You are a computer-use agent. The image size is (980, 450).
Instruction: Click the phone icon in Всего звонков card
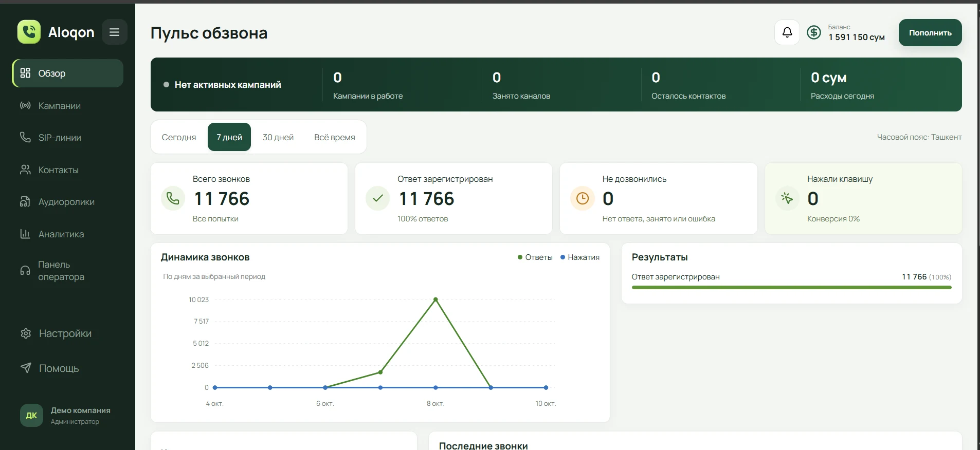click(173, 198)
